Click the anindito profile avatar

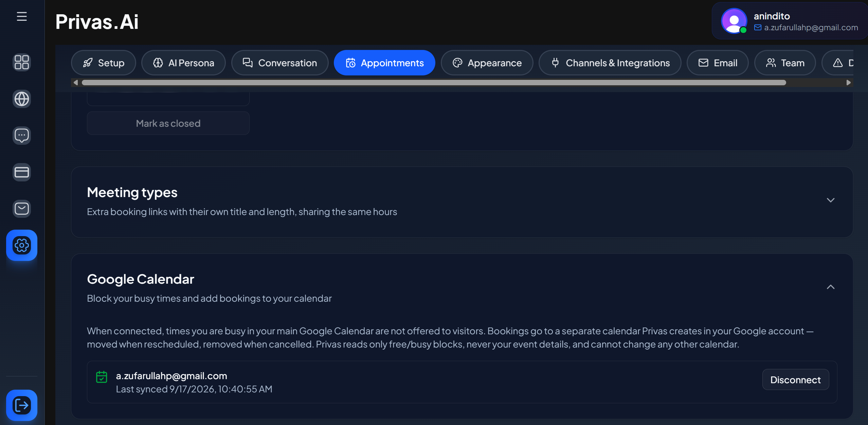(x=734, y=21)
